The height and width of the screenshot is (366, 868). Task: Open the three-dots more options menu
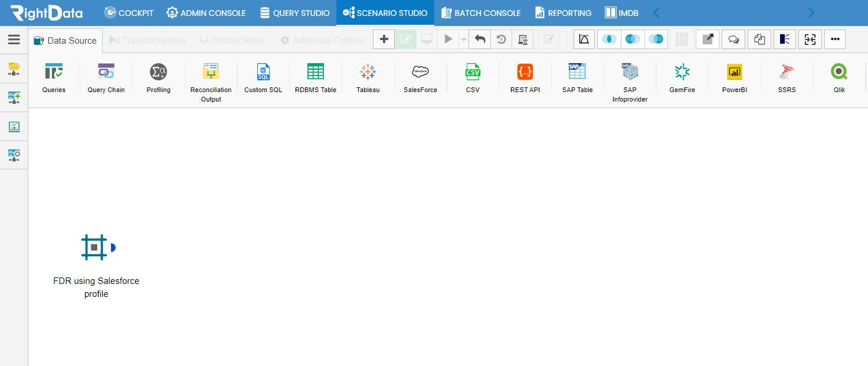pyautogui.click(x=835, y=40)
